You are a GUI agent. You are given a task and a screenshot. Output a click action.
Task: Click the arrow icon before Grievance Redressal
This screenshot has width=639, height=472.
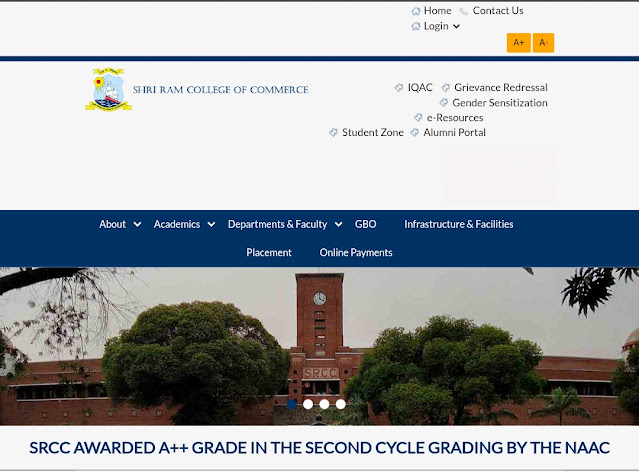446,88
